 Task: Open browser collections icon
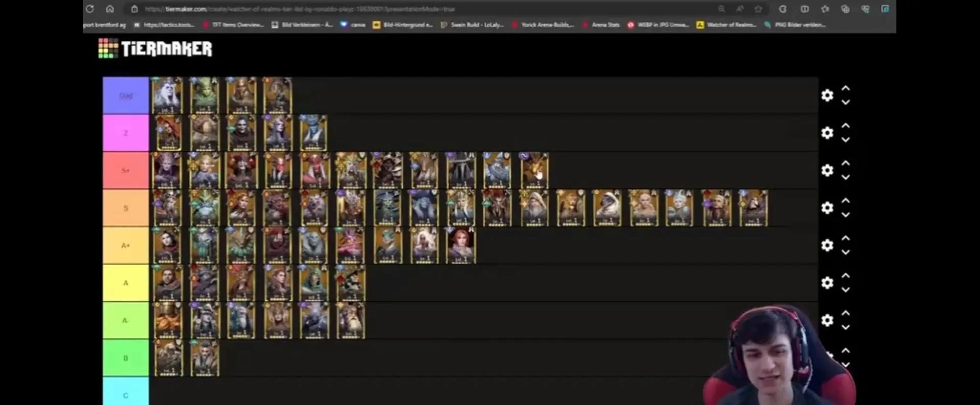[x=845, y=9]
